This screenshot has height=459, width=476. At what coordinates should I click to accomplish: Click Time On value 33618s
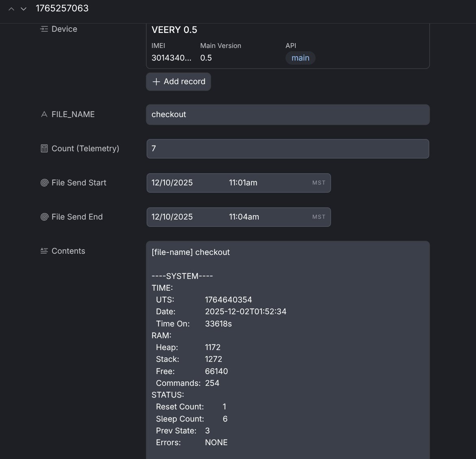coord(218,324)
